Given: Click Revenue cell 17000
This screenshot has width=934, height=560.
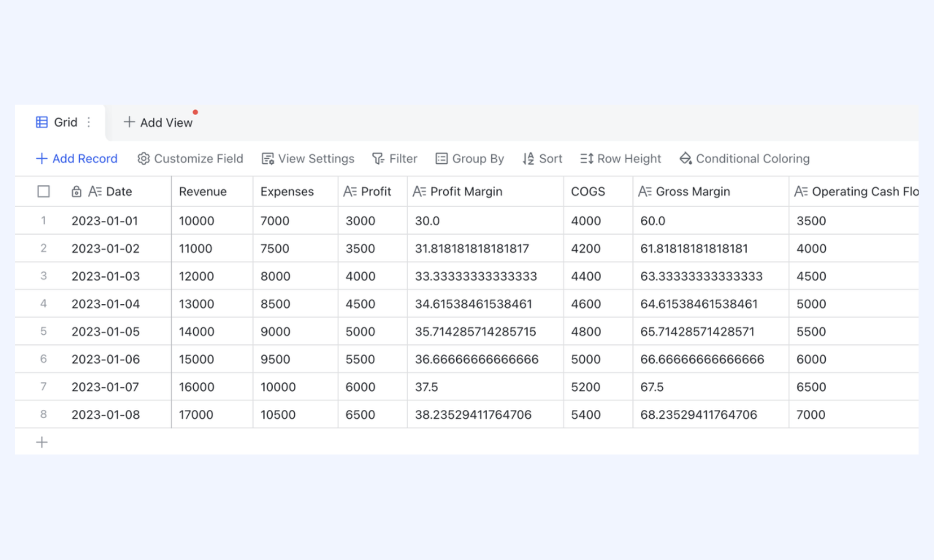Looking at the screenshot, I should tap(212, 414).
